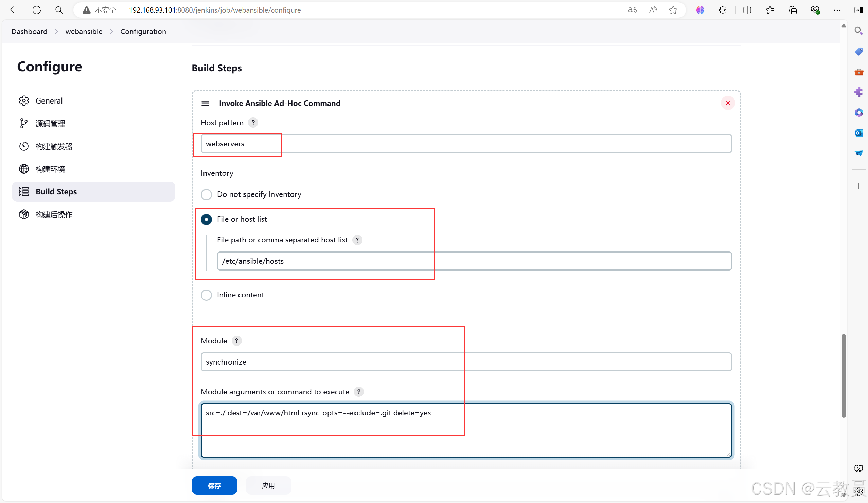Click the Module arguments text area
868x503 pixels.
(466, 430)
